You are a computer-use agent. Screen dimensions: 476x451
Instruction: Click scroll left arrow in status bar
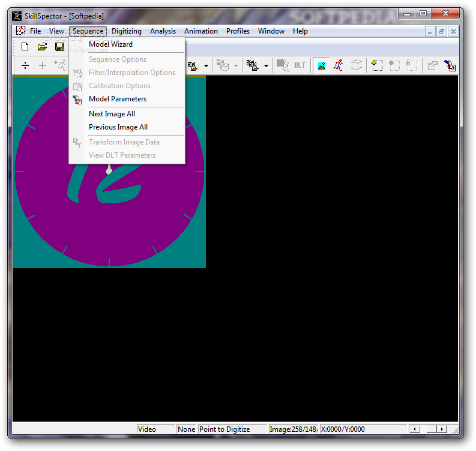[414, 429]
